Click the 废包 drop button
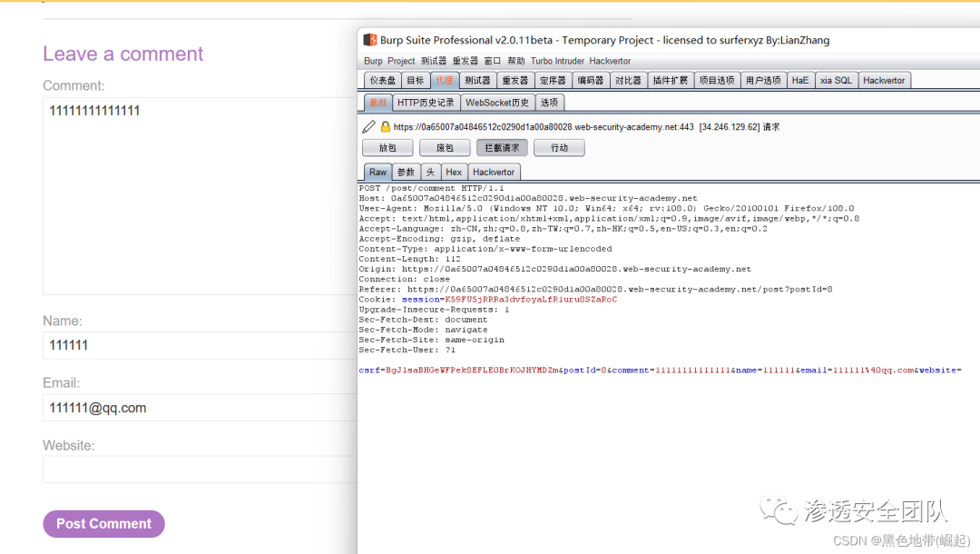 [x=445, y=147]
